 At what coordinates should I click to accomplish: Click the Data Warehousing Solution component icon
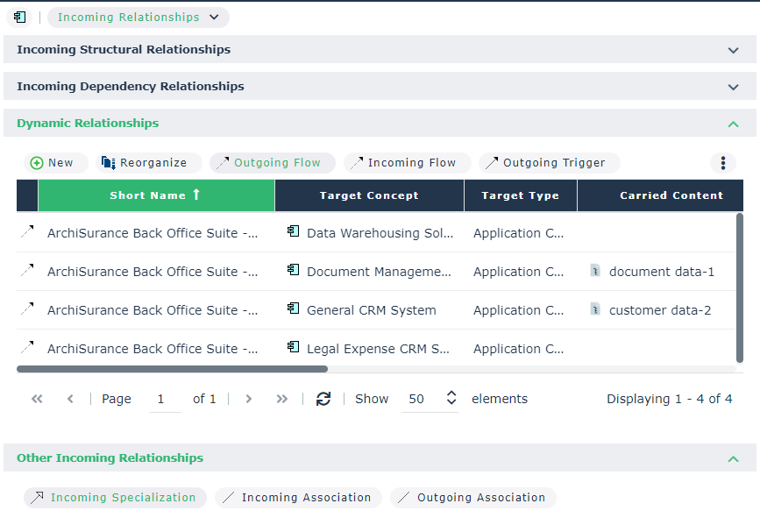click(294, 232)
